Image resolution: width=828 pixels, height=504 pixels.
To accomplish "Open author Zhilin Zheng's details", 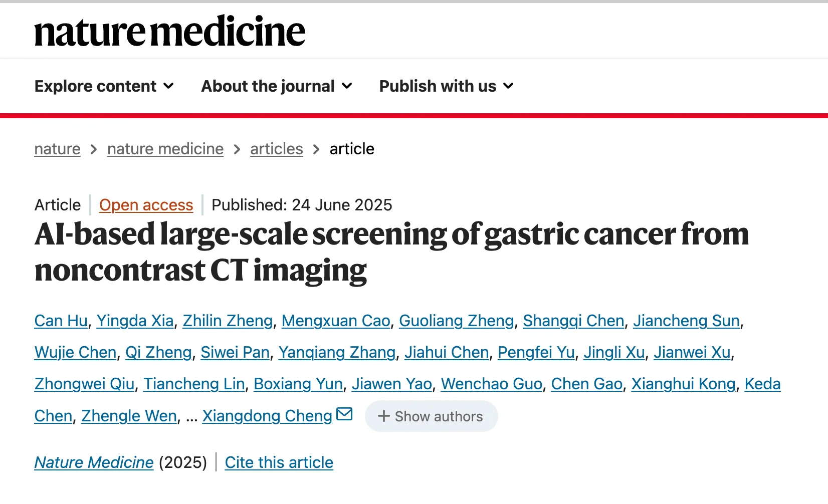I will click(228, 321).
